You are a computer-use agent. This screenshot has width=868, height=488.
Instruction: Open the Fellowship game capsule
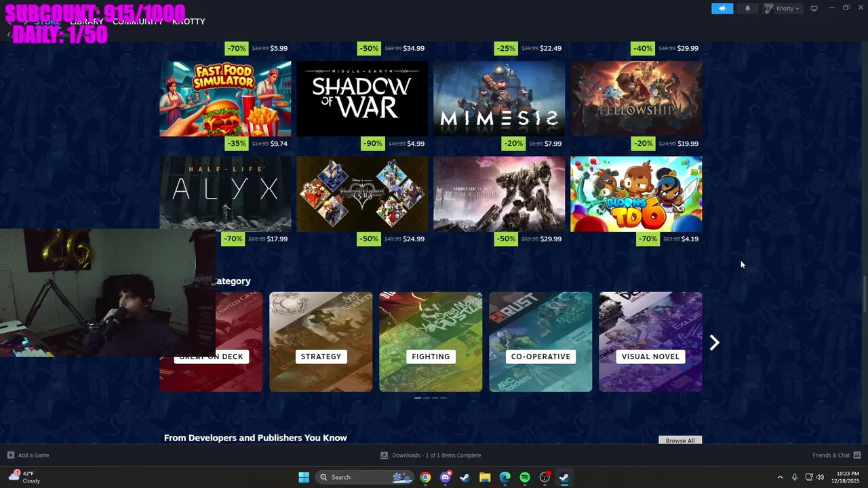[636, 99]
